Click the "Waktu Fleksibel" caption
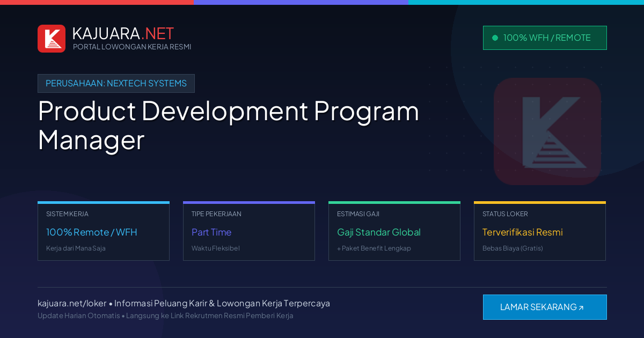 pos(216,248)
